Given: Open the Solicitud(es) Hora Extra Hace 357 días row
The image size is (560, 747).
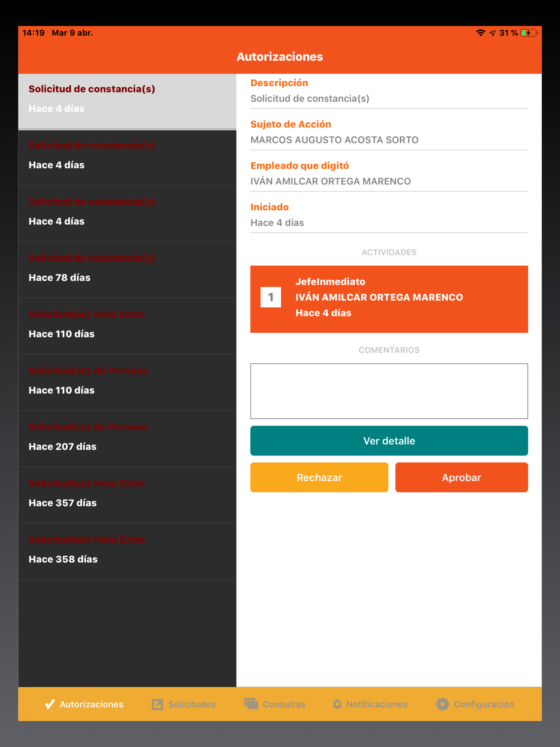Looking at the screenshot, I should coord(127,495).
